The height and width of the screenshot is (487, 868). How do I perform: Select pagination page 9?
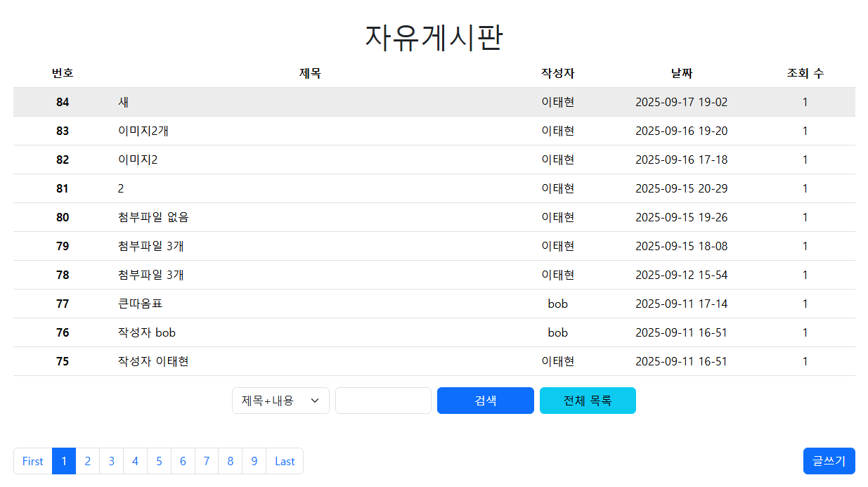pyautogui.click(x=254, y=461)
